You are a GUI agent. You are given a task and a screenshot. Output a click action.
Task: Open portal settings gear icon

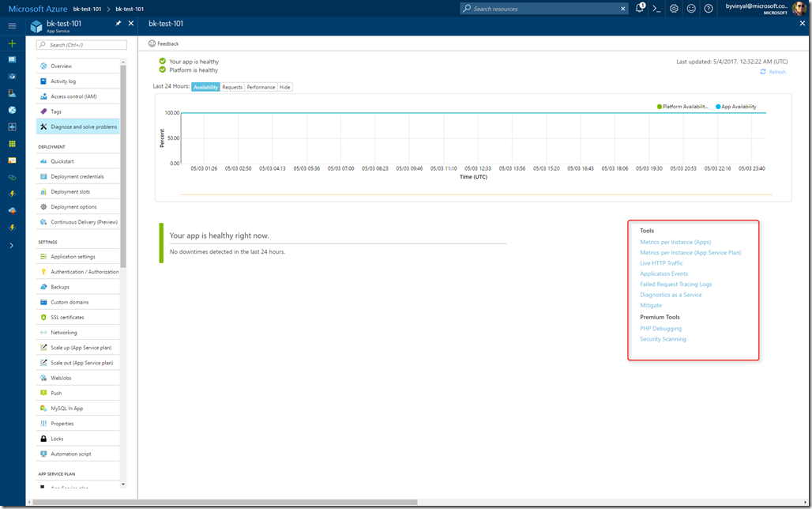(674, 8)
